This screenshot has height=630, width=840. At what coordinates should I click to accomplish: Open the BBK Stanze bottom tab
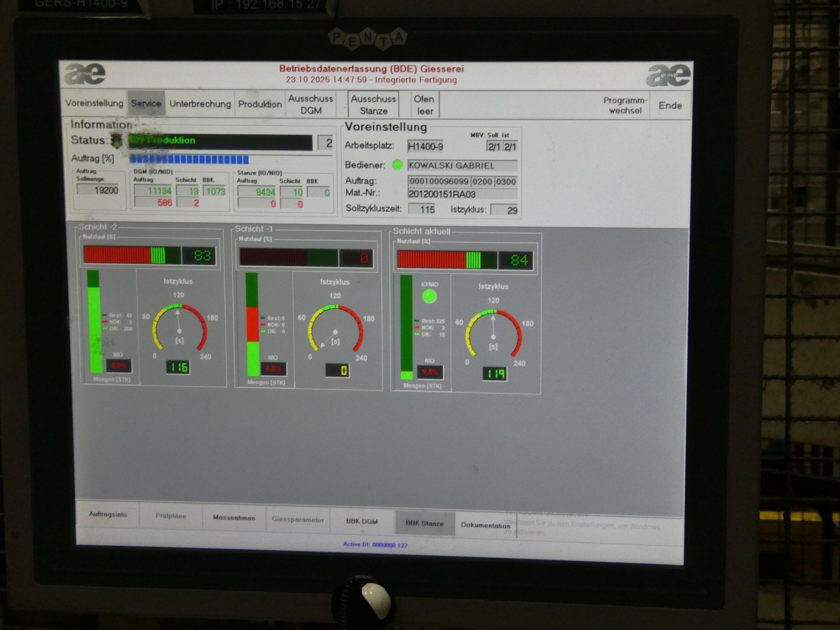(424, 523)
